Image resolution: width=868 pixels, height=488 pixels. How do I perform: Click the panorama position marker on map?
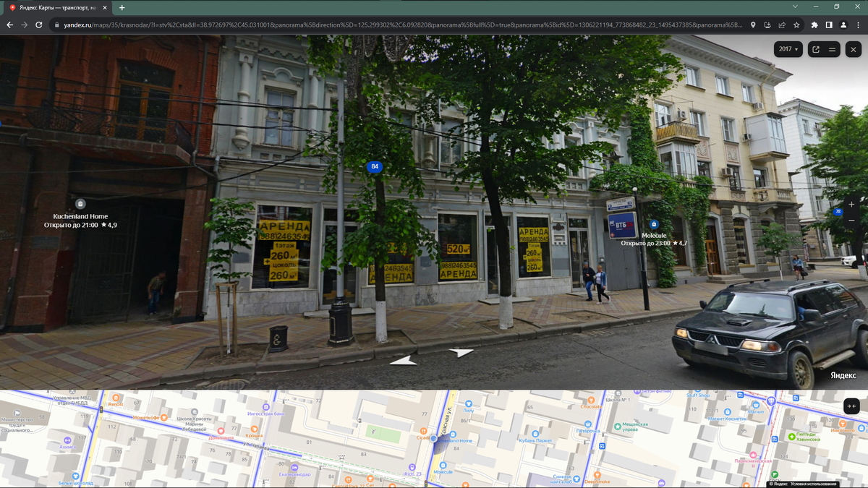click(433, 438)
